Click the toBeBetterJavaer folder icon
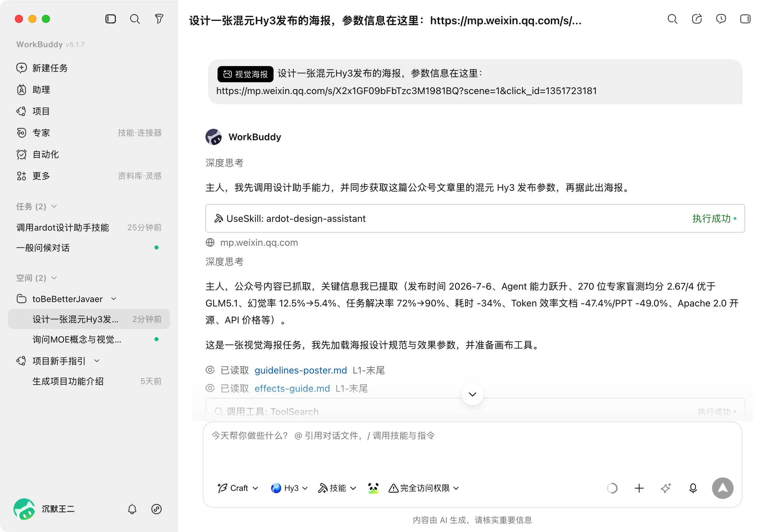767x532 pixels. point(22,299)
